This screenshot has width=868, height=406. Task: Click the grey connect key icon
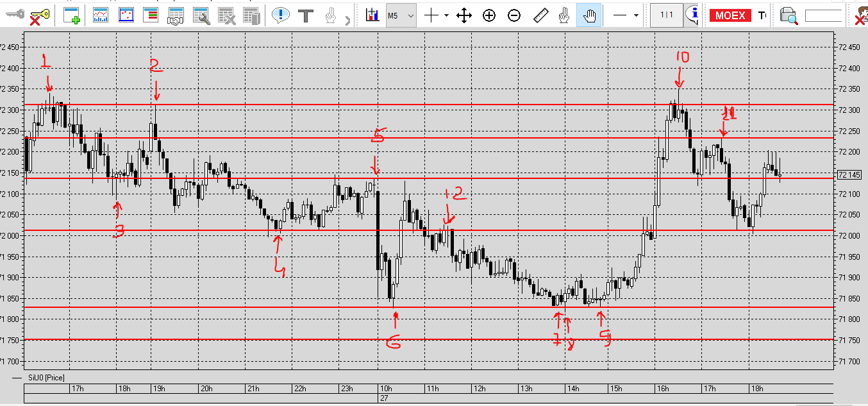15,15
